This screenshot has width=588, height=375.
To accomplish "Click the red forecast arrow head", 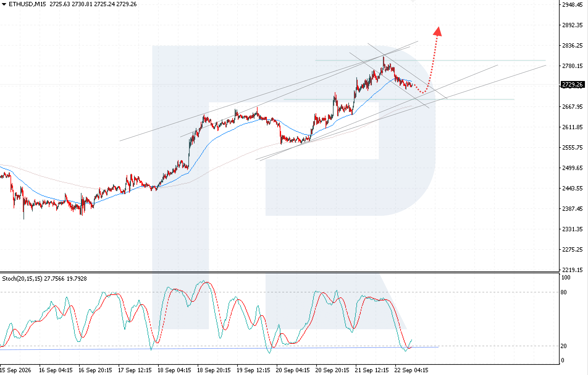I will (437, 31).
